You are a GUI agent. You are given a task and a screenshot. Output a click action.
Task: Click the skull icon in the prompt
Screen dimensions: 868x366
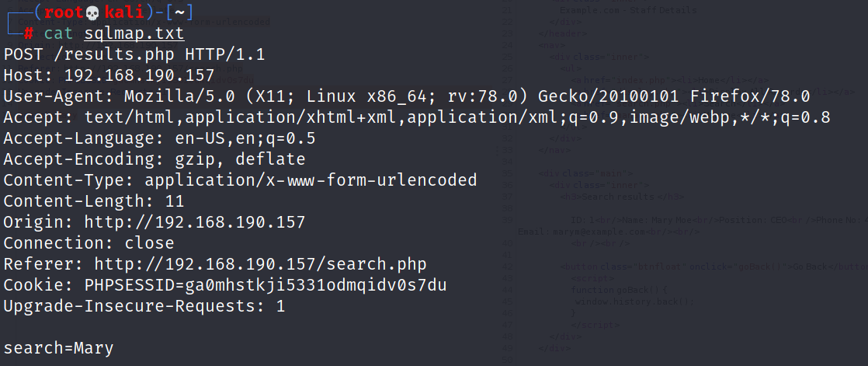click(x=93, y=12)
